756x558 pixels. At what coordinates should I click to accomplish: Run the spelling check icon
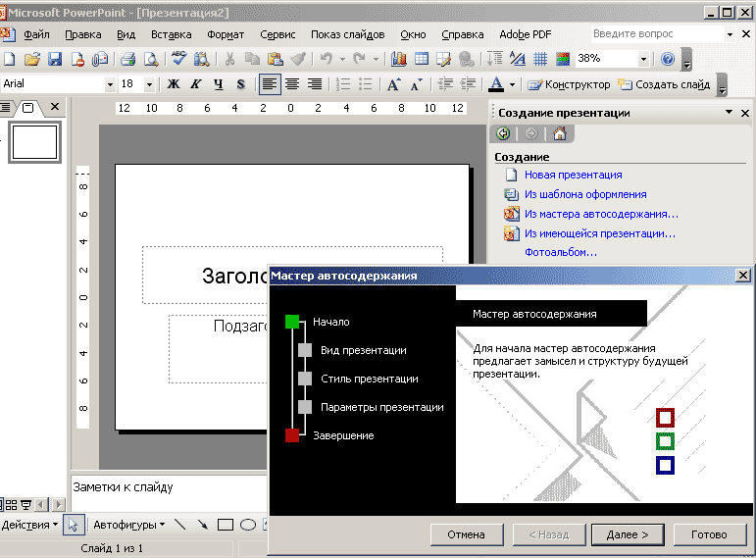click(178, 59)
